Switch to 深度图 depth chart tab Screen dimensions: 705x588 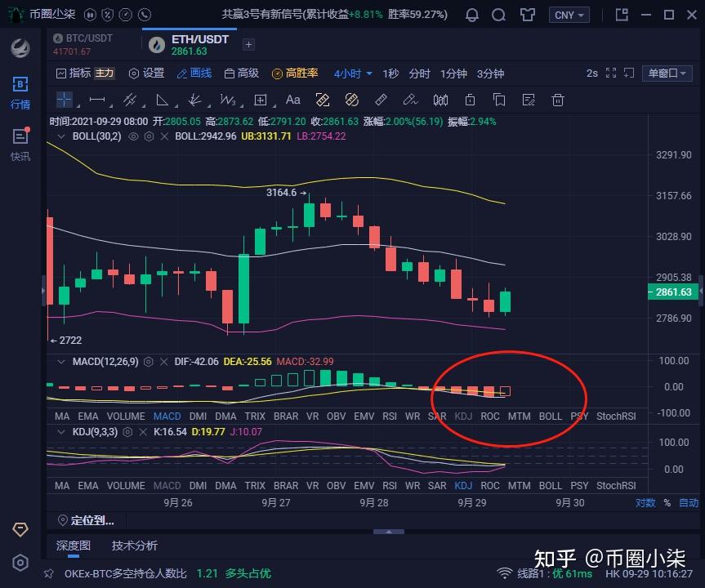click(x=74, y=546)
